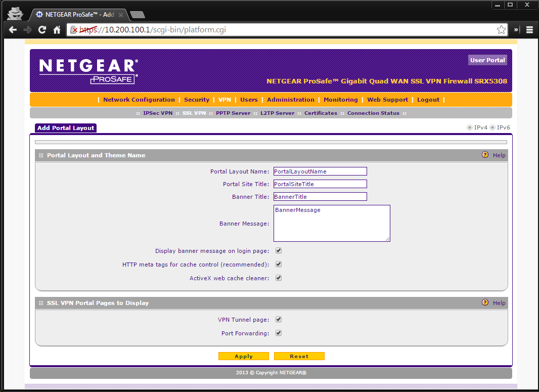Image resolution: width=539 pixels, height=392 pixels.
Task: Click the Help question icon for Portal Layout section
Action: point(485,155)
